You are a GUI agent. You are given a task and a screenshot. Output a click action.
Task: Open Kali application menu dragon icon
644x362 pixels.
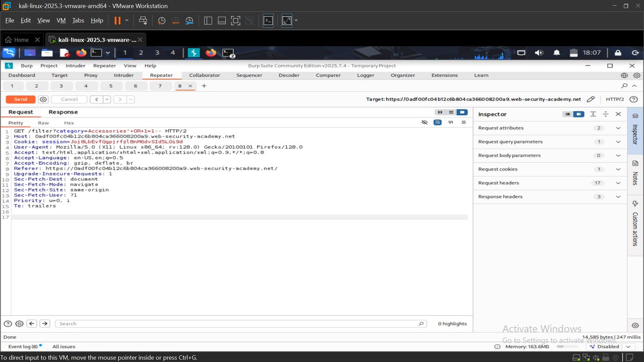[9, 53]
